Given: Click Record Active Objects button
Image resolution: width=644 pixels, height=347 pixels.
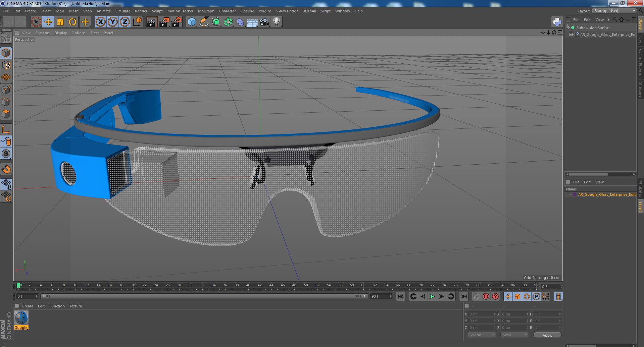Looking at the screenshot, I should (x=476, y=296).
